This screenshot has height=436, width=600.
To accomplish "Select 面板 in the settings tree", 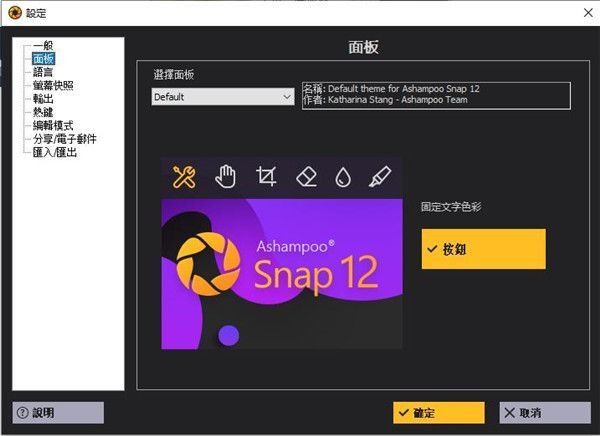I will pyautogui.click(x=43, y=59).
